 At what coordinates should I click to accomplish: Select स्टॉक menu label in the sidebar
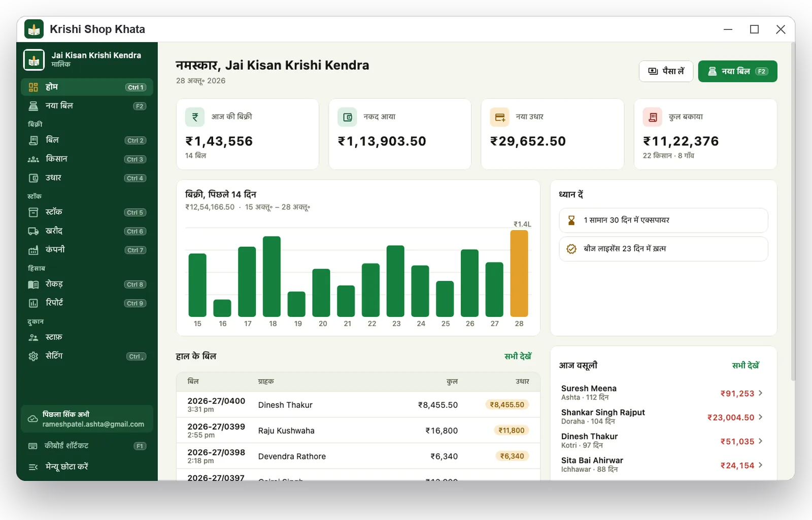tap(54, 212)
